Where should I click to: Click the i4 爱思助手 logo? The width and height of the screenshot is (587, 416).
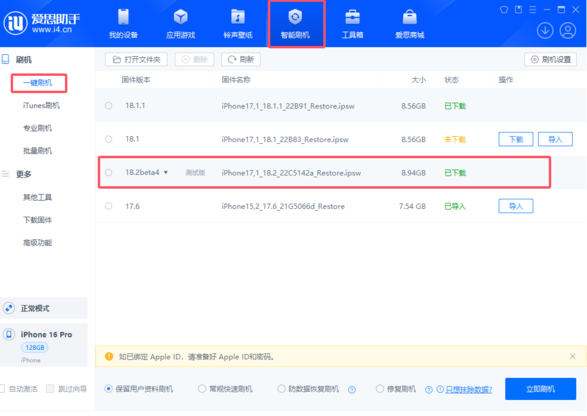pos(41,23)
